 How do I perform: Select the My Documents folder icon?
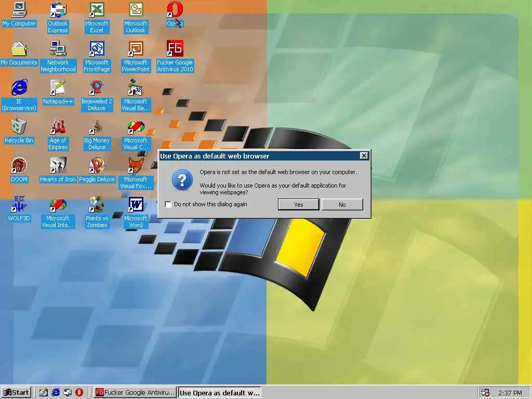click(x=19, y=54)
